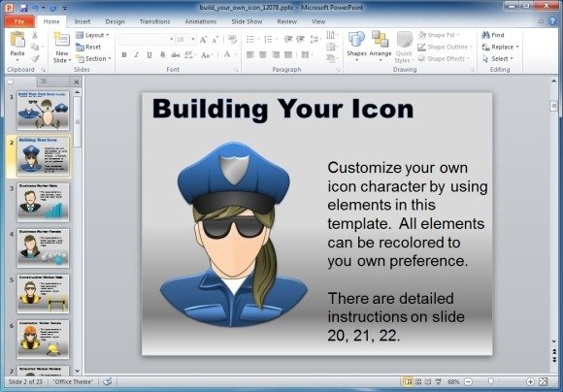Expand the Section dropdown
The image size is (563, 392).
[93, 58]
